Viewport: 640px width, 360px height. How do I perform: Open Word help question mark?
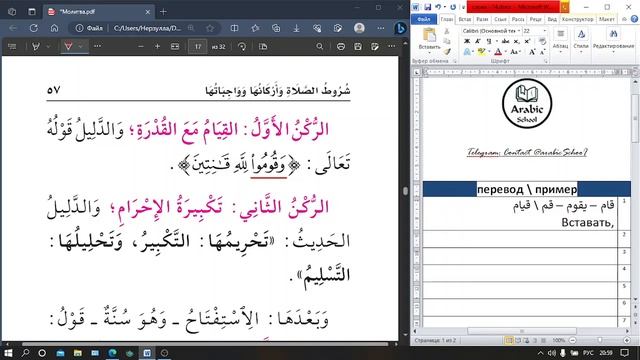(x=634, y=19)
